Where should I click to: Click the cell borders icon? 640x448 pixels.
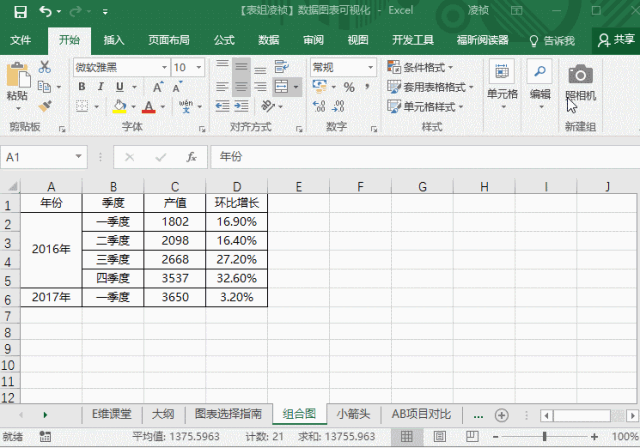[x=82, y=106]
